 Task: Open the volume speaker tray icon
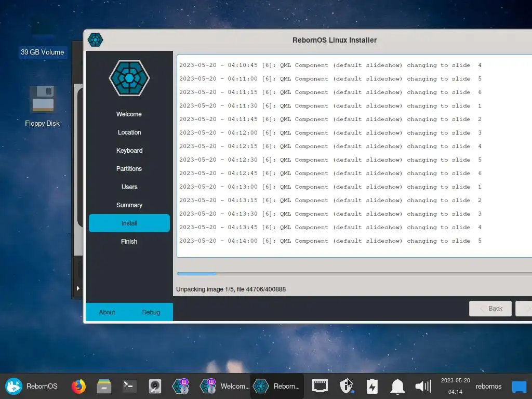[423, 386]
